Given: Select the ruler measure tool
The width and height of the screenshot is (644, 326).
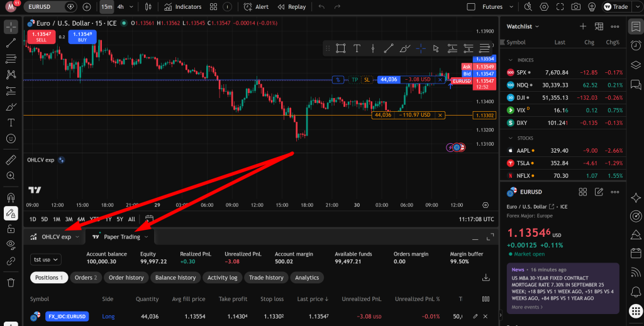Looking at the screenshot, I should click(x=11, y=160).
